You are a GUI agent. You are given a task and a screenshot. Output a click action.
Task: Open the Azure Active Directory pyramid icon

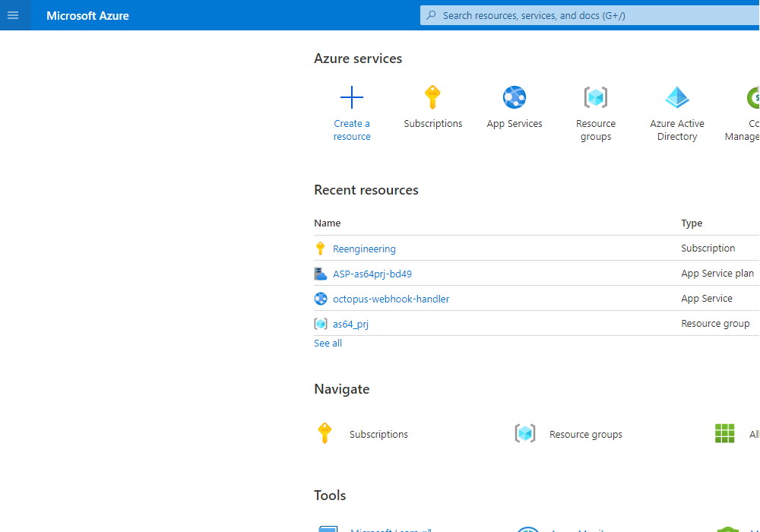tap(677, 97)
